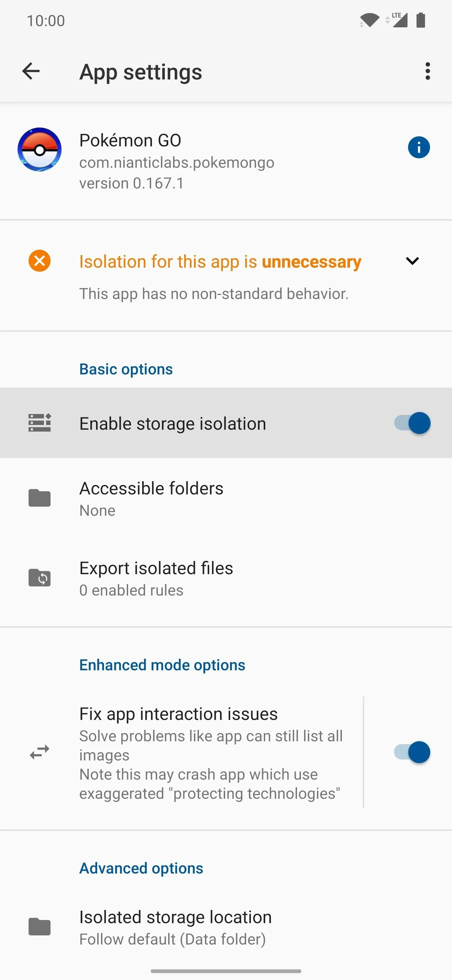This screenshot has height=980, width=452.
Task: Tap the back arrow icon
Action: (31, 71)
